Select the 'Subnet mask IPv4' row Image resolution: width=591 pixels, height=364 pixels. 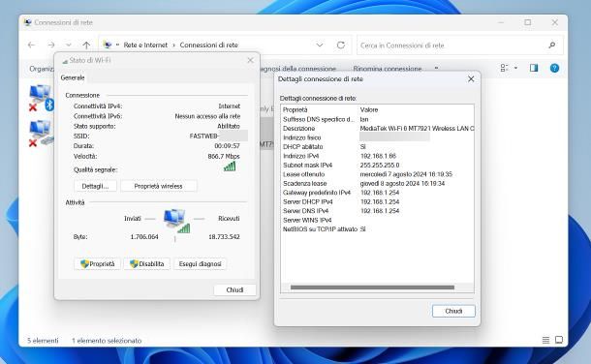click(x=377, y=166)
